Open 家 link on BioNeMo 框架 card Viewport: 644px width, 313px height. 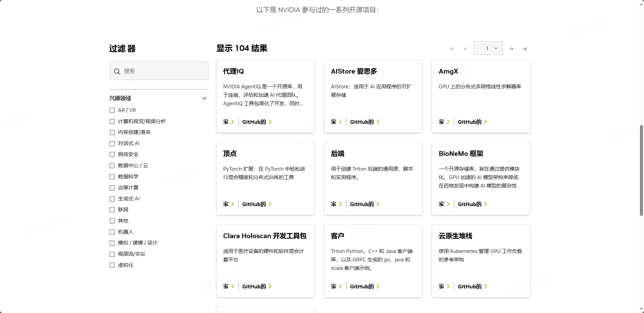[x=444, y=204]
